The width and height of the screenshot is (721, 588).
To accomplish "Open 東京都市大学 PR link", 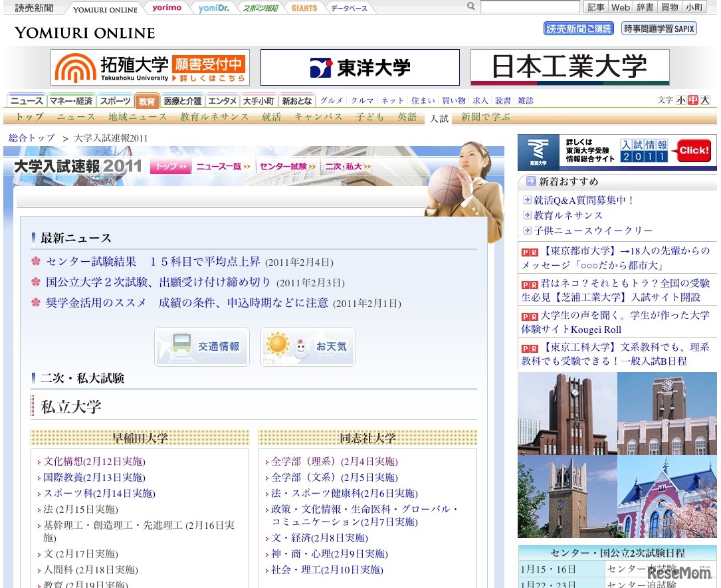I will pos(616,258).
